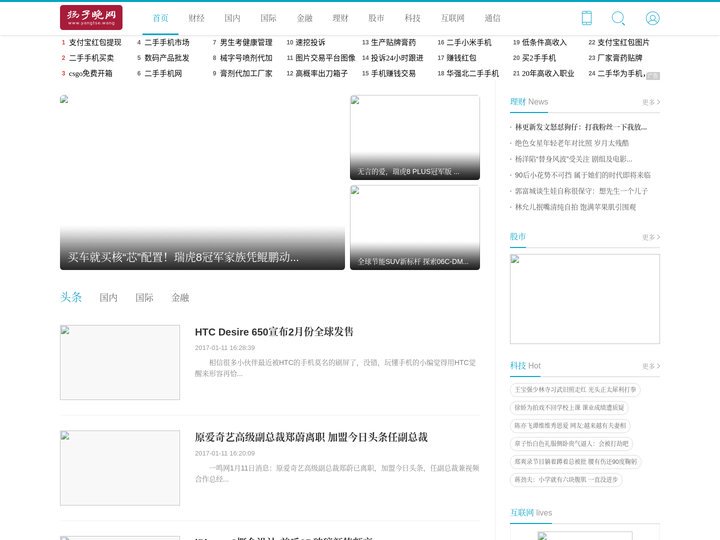Screen dimensions: 720x540
Task: Go to the 国际 item in the top navigation
Action: pos(268,18)
